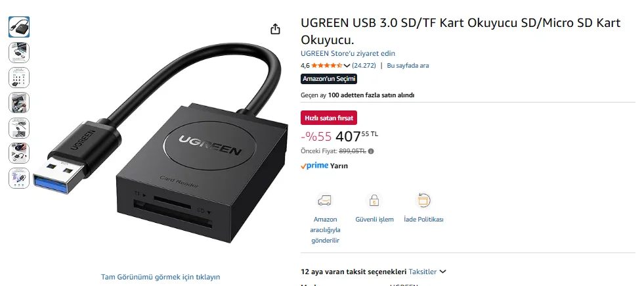The image size is (644, 286).
Task: Visit the UGREEN Store link
Action: point(348,53)
